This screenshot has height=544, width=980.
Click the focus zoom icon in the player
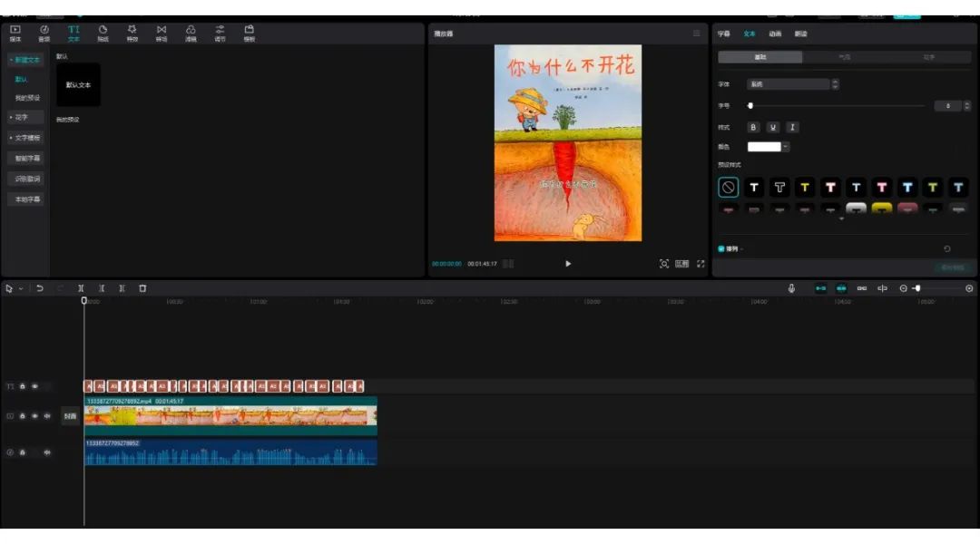click(x=663, y=264)
